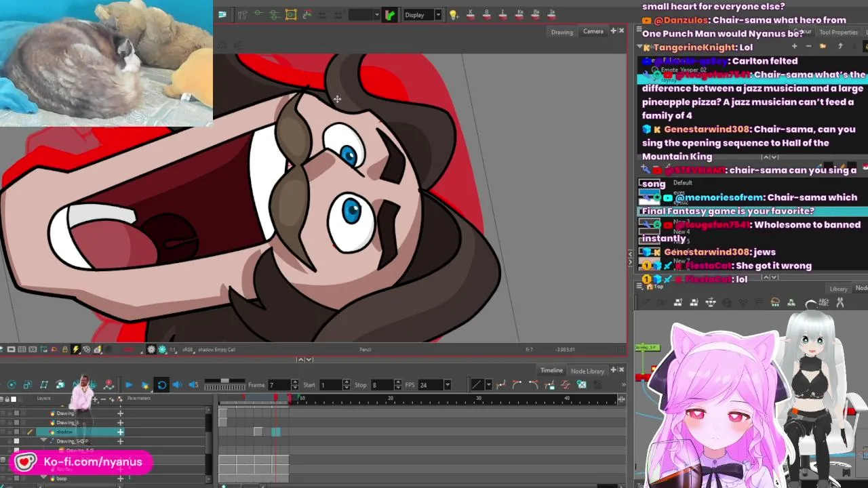
Task: Click the Start field stepper arrows
Action: coord(347,385)
